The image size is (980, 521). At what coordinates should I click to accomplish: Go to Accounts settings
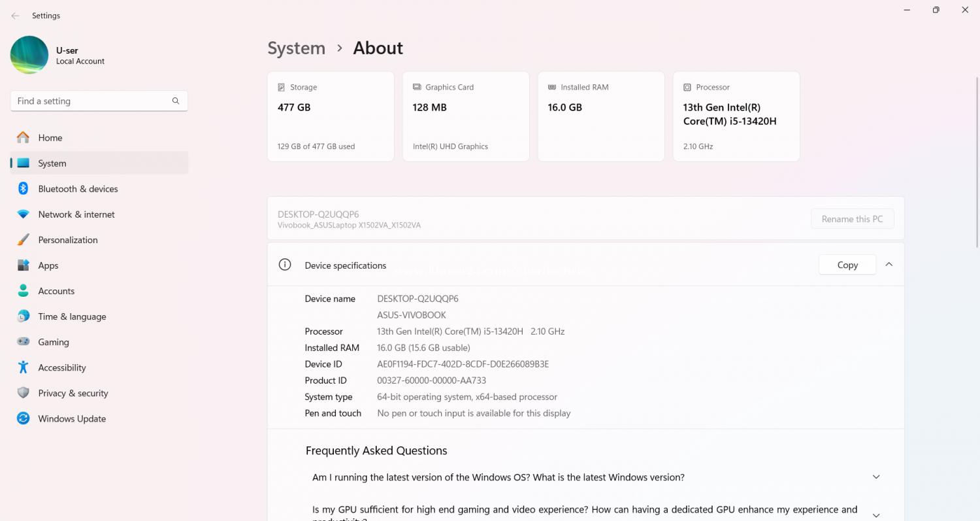[x=56, y=291]
